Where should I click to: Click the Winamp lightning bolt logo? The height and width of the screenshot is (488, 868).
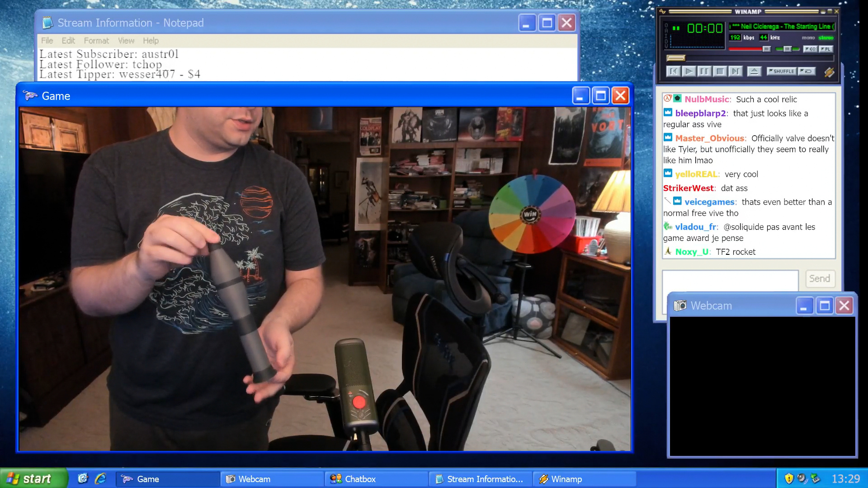coord(829,72)
